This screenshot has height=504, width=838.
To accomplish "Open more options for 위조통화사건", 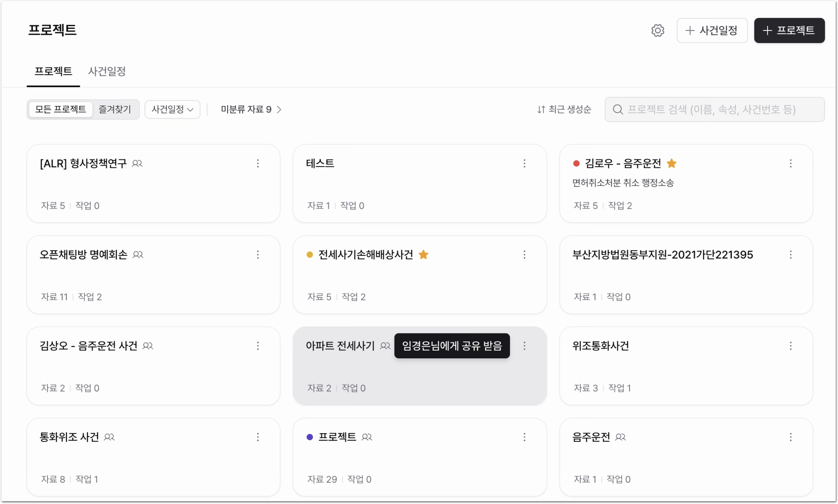I will (790, 346).
